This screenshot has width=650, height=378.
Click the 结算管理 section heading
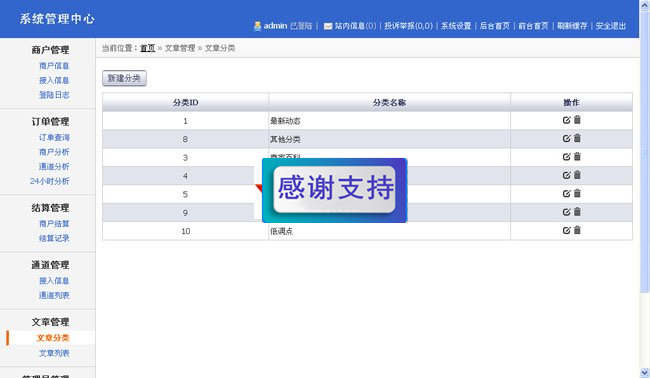pyautogui.click(x=50, y=208)
